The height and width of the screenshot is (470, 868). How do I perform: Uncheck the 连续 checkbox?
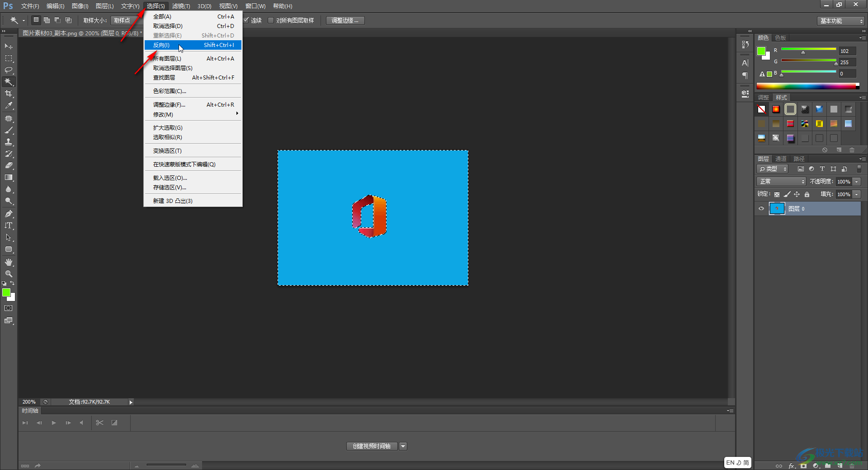246,20
